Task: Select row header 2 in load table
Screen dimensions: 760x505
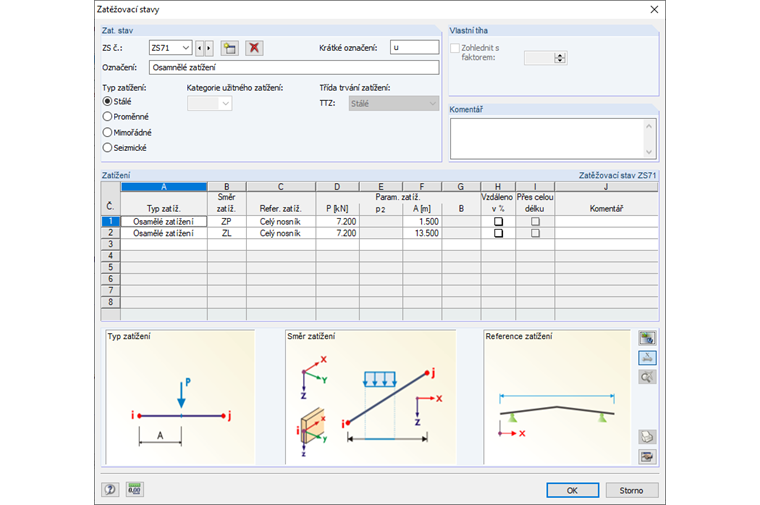Action: 111,233
